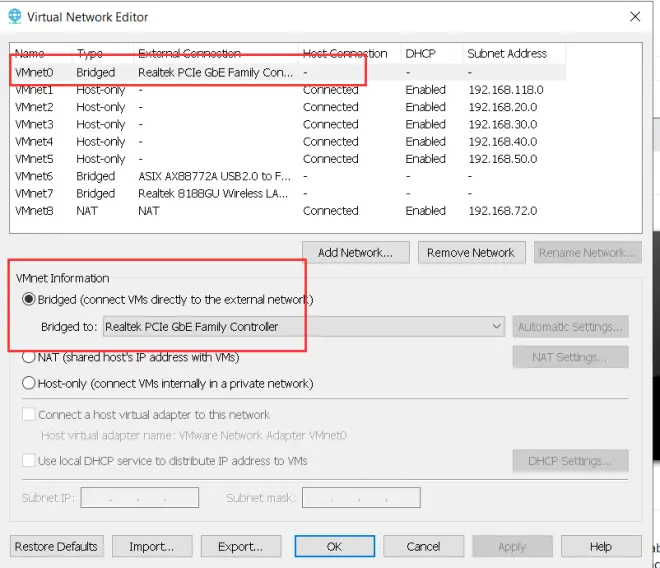The width and height of the screenshot is (660, 568).
Task: Click the Rename Network button
Action: point(588,253)
